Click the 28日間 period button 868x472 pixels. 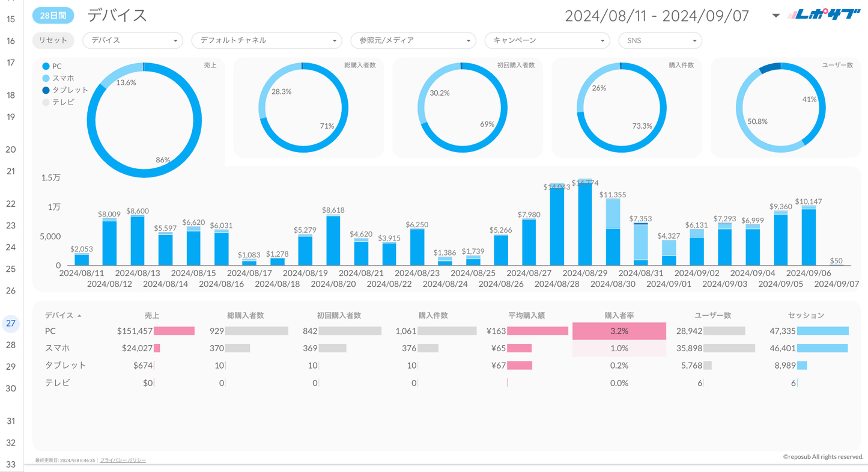pos(53,16)
